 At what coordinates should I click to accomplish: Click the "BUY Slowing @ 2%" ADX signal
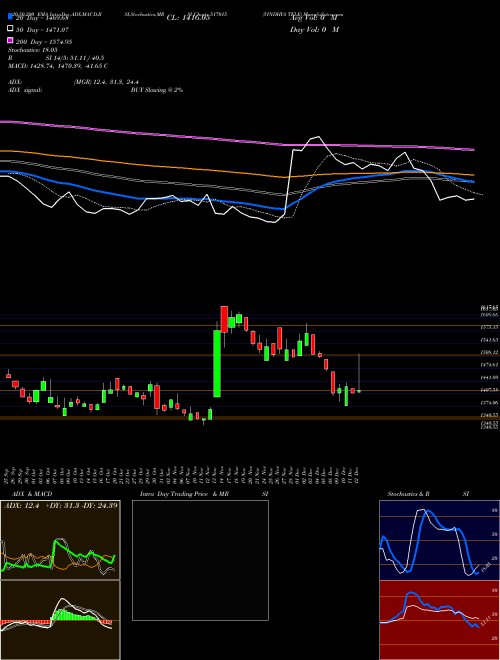click(x=157, y=90)
